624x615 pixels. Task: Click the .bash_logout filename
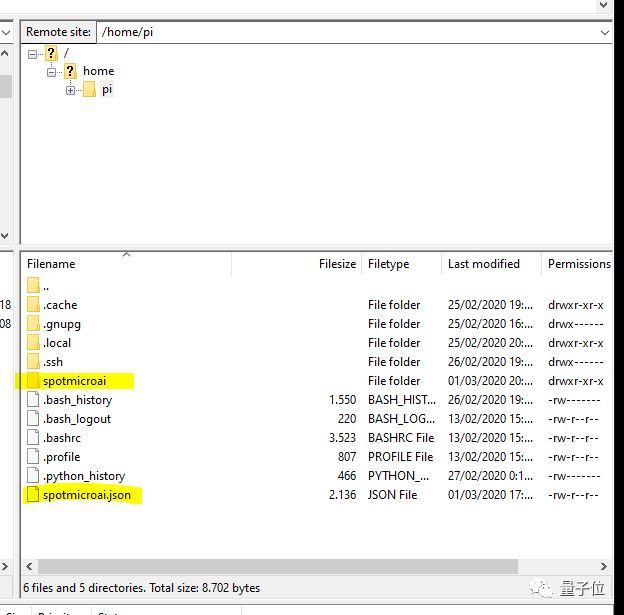(x=77, y=419)
